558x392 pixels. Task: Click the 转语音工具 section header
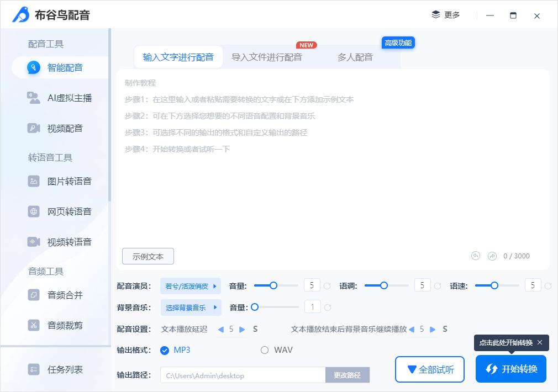pyautogui.click(x=50, y=157)
